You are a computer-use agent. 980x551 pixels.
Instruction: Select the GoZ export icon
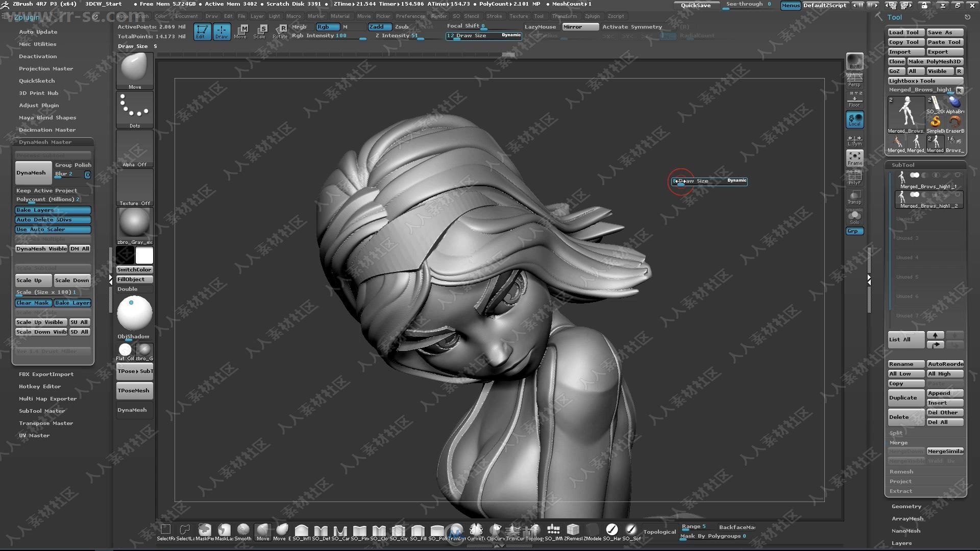coord(894,70)
